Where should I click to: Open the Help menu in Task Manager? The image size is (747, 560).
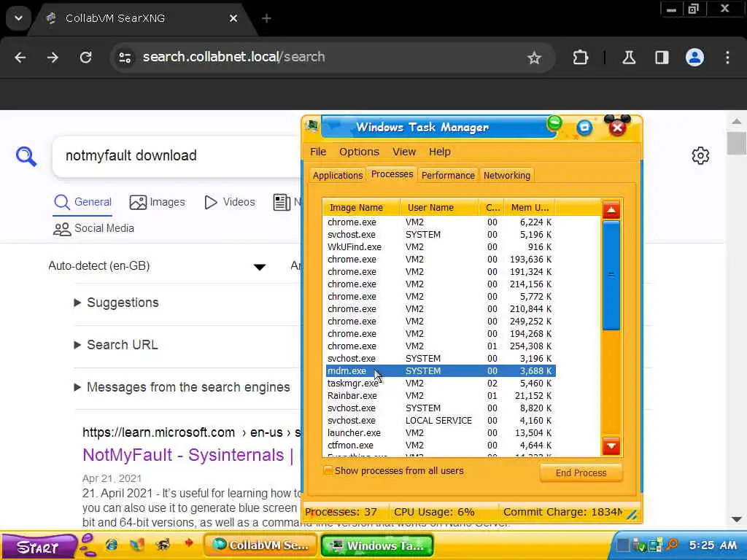(x=439, y=152)
